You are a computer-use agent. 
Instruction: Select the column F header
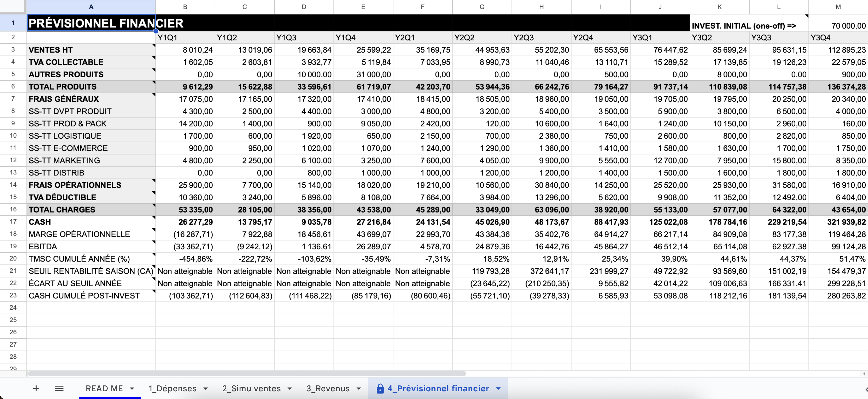tap(422, 7)
